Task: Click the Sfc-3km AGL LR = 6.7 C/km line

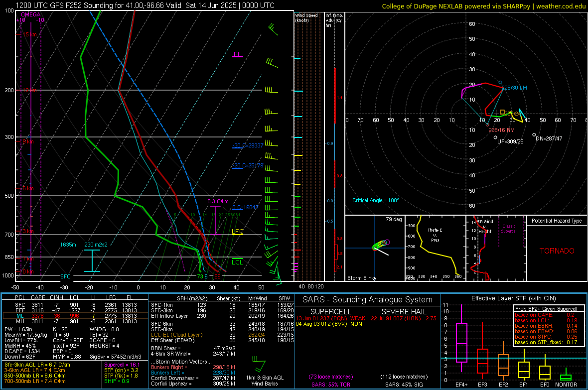Action: pyautogui.click(x=37, y=365)
